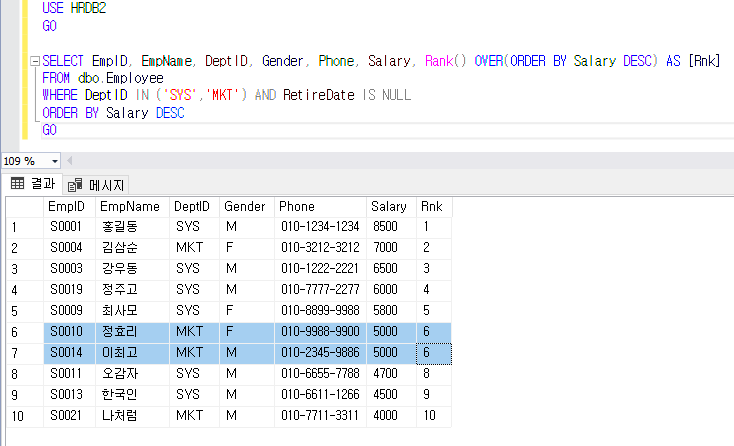The image size is (734, 446).
Task: Select the Phone column header
Action: click(x=320, y=206)
